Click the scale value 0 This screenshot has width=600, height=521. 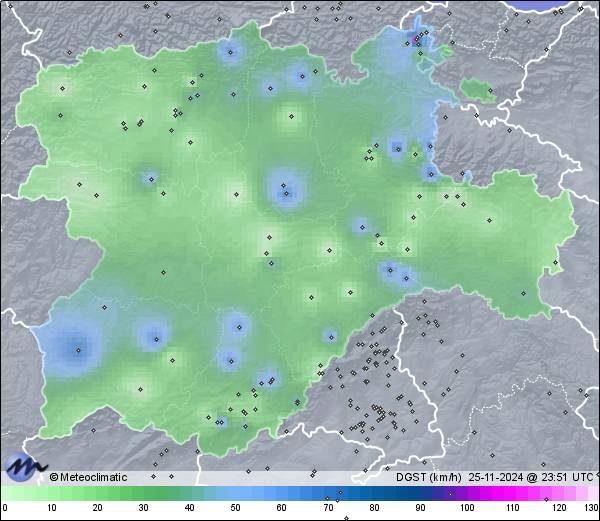pos(5,508)
